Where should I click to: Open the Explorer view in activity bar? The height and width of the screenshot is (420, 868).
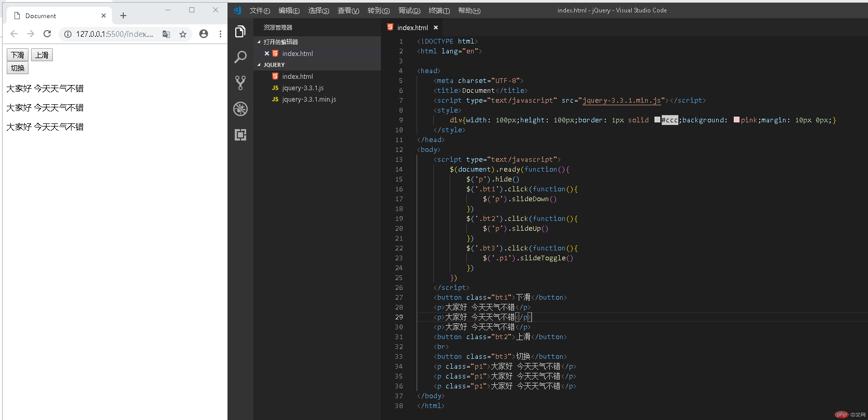240,32
